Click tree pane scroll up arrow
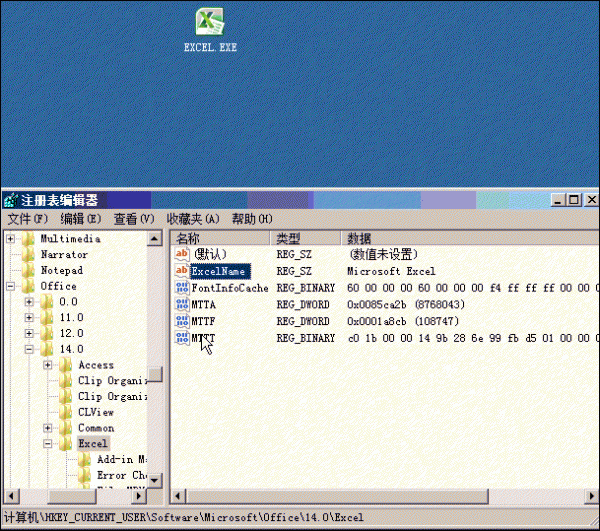The height and width of the screenshot is (531, 600). point(155,239)
